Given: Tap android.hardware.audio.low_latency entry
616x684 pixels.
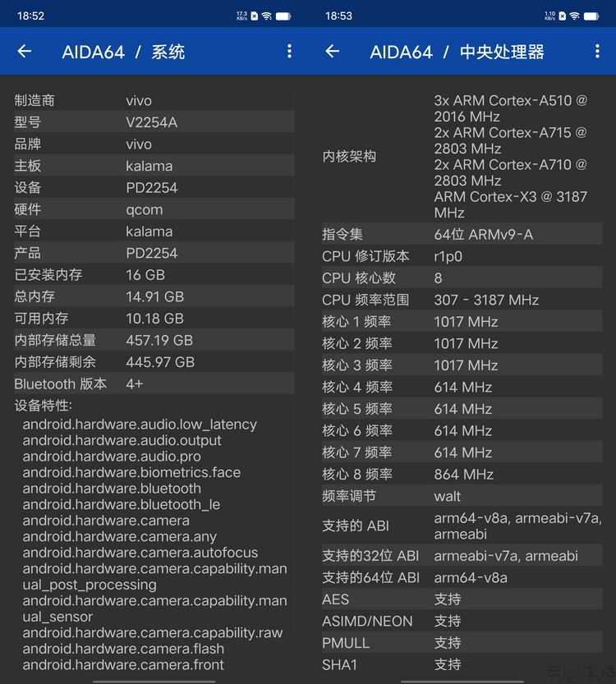Looking at the screenshot, I should point(140,424).
